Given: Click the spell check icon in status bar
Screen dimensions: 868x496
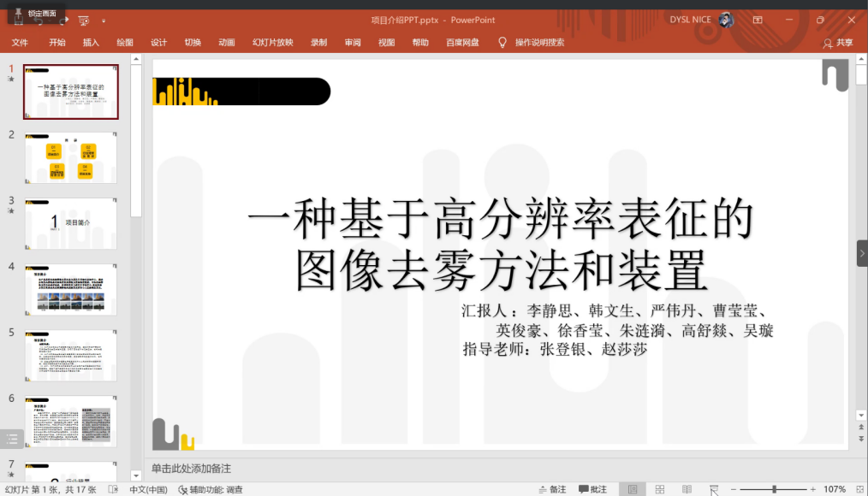Looking at the screenshot, I should click(114, 489).
